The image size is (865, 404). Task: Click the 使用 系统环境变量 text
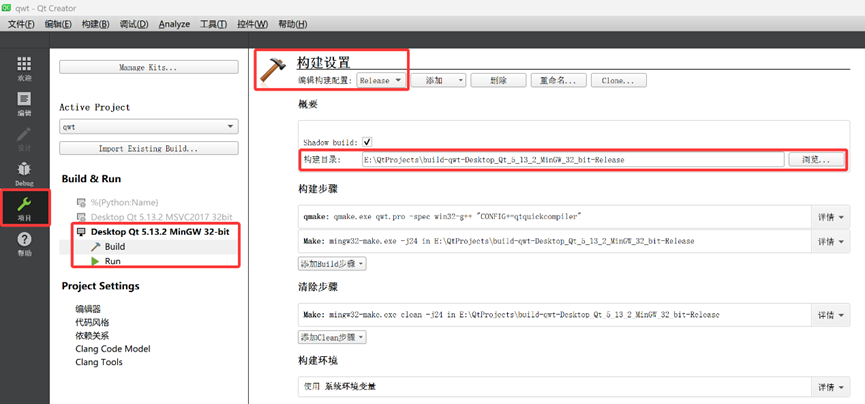coord(340,387)
